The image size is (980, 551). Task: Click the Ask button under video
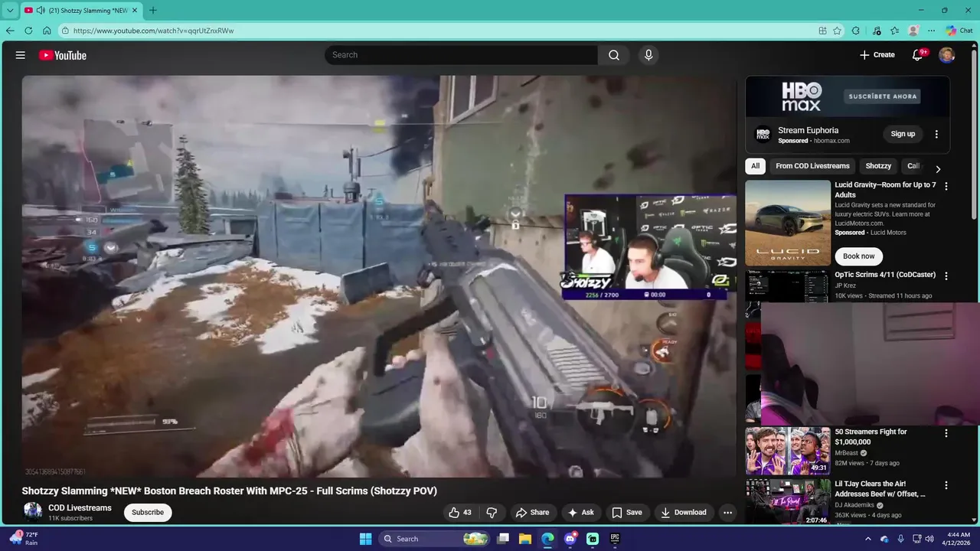coord(580,513)
